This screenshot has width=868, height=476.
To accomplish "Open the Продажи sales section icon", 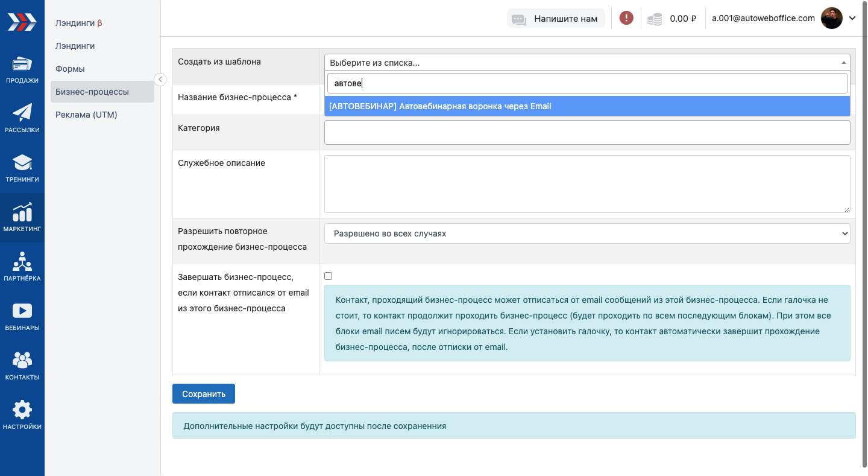I will [22, 64].
